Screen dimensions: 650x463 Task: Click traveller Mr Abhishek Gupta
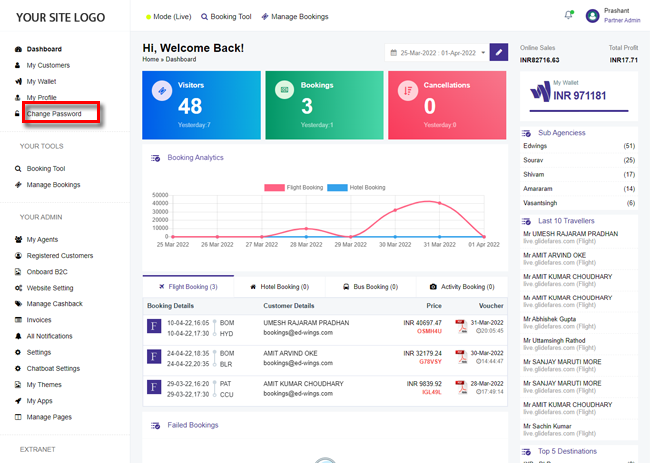pyautogui.click(x=549, y=319)
